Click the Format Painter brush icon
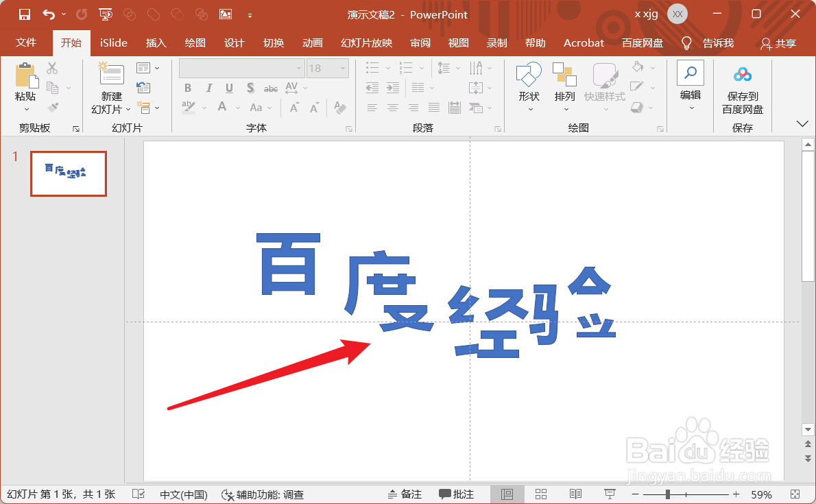Viewport: 816px width, 504px height. (x=53, y=107)
